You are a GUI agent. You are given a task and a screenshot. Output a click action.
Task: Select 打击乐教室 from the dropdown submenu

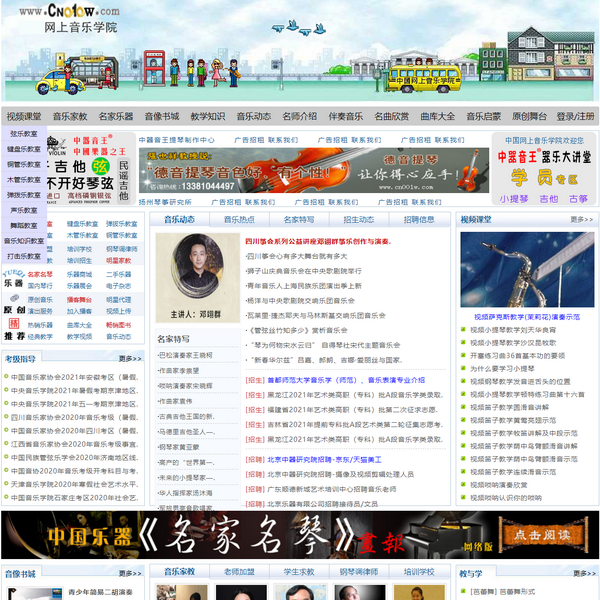point(24,256)
